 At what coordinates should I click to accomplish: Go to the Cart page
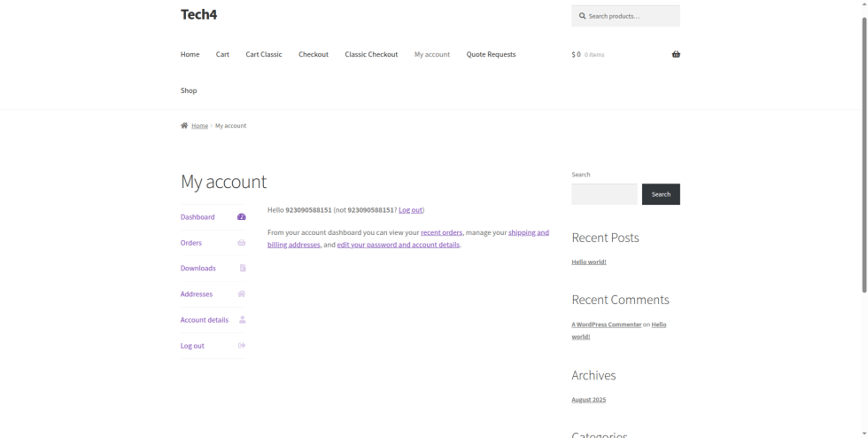point(222,54)
